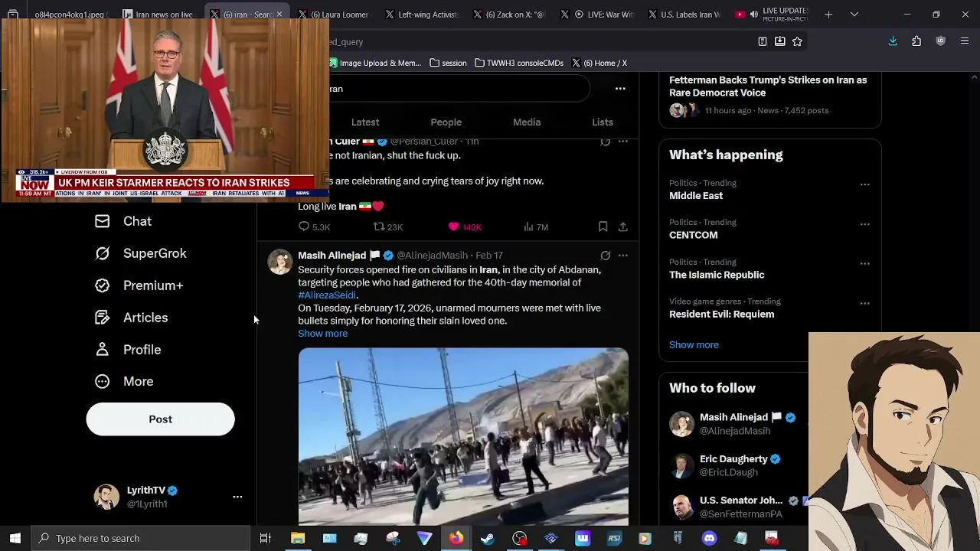Open options for The Islamic Republic trend
The width and height of the screenshot is (980, 551).
(864, 263)
